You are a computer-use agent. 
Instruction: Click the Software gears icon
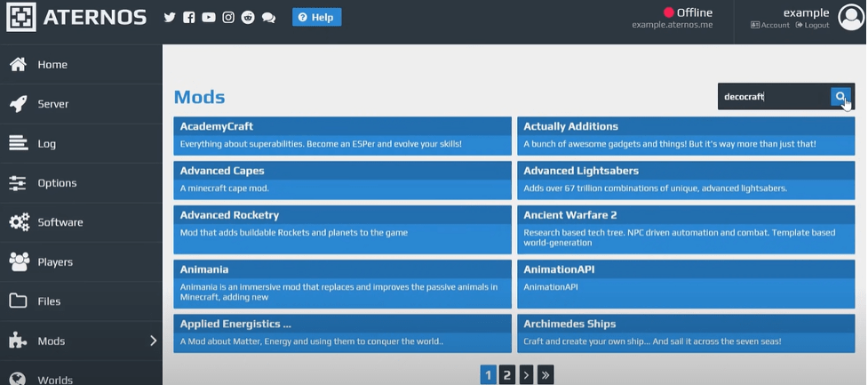tap(19, 222)
